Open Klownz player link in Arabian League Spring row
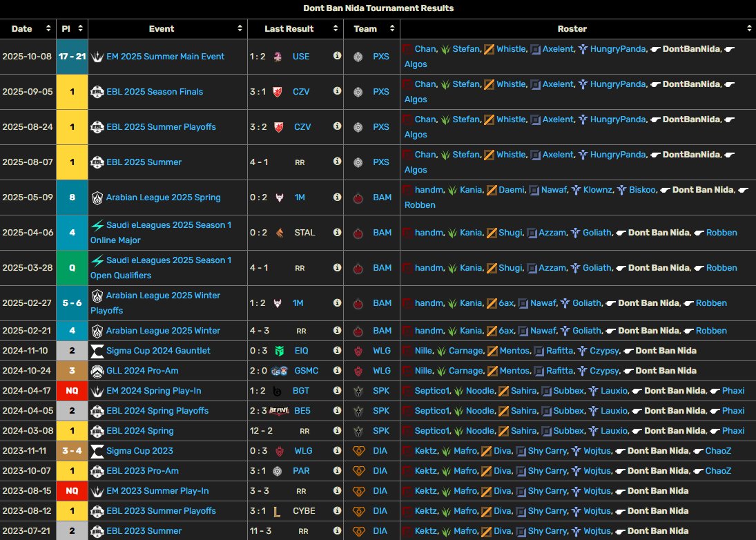 click(599, 190)
